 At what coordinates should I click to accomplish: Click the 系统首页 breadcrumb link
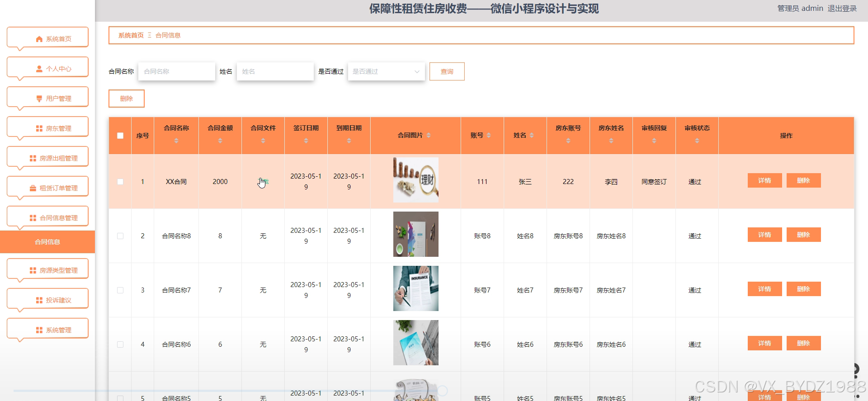[x=131, y=35]
